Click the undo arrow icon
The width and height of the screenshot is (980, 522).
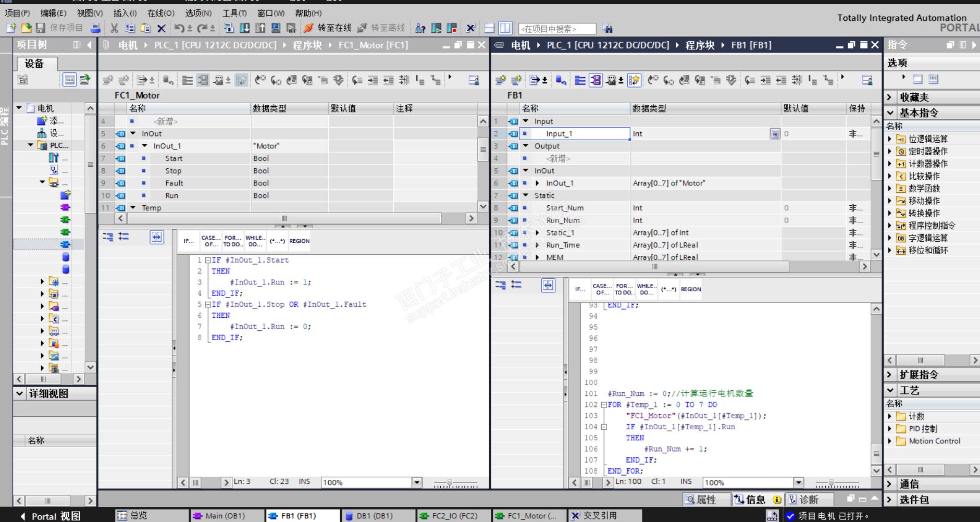[179, 28]
